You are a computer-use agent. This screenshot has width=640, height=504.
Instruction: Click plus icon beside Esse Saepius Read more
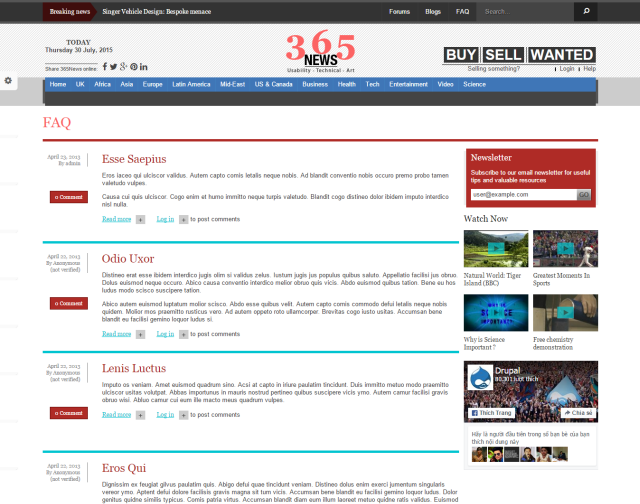140,219
